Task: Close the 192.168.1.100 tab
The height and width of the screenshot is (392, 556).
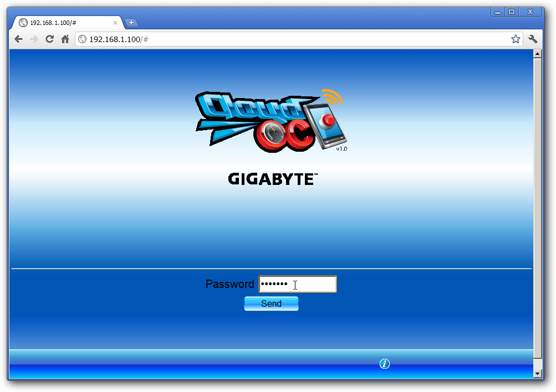Action: [x=115, y=23]
